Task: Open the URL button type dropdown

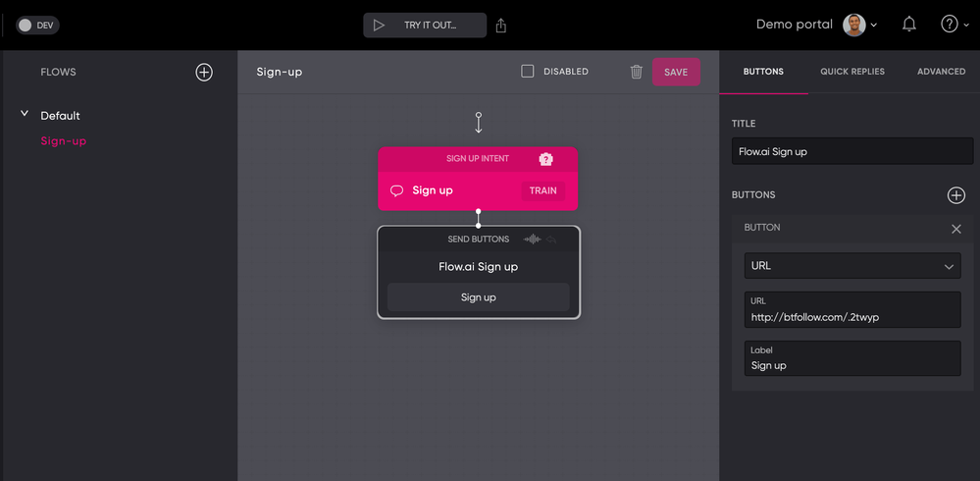Action: pyautogui.click(x=852, y=266)
